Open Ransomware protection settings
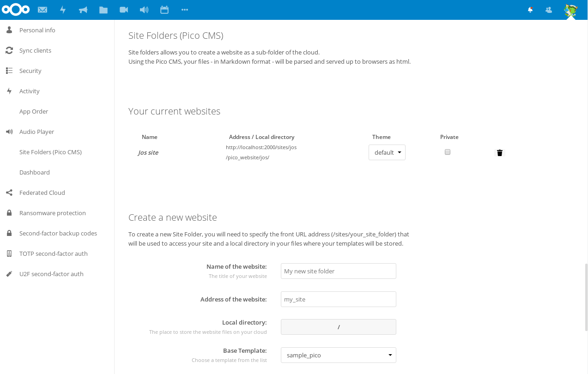 pyautogui.click(x=53, y=213)
